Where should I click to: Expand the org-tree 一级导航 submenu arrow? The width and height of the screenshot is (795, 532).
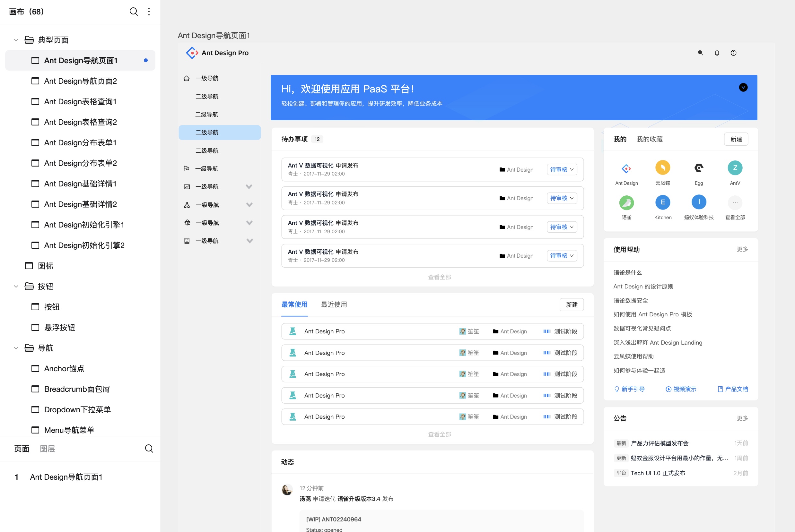[249, 205]
